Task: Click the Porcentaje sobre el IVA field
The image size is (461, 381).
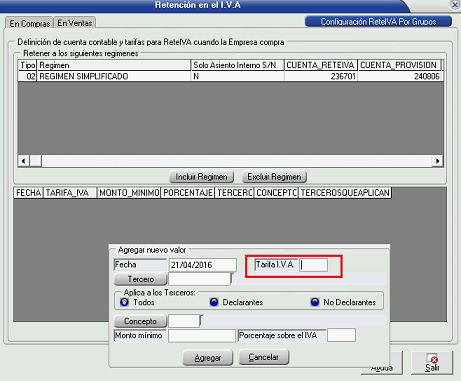Action: [341, 335]
